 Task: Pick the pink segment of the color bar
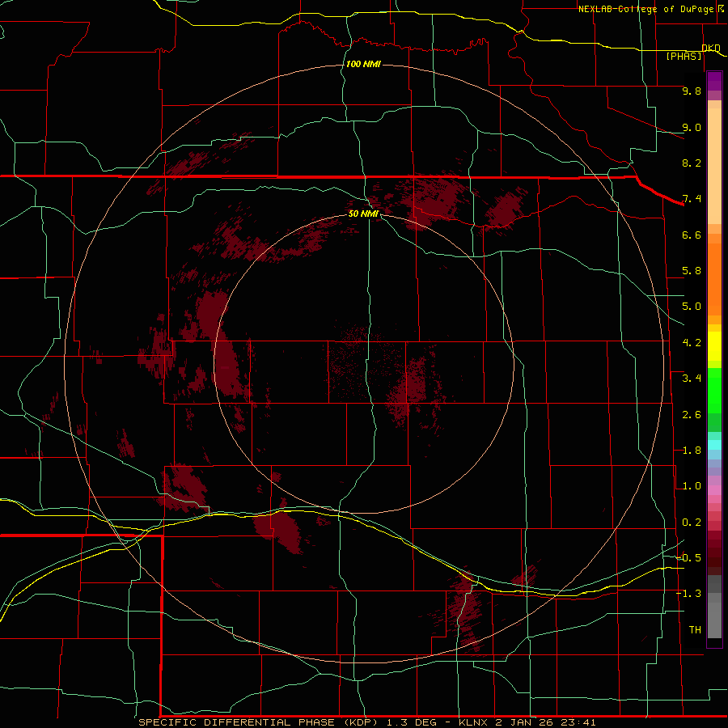coord(714,490)
